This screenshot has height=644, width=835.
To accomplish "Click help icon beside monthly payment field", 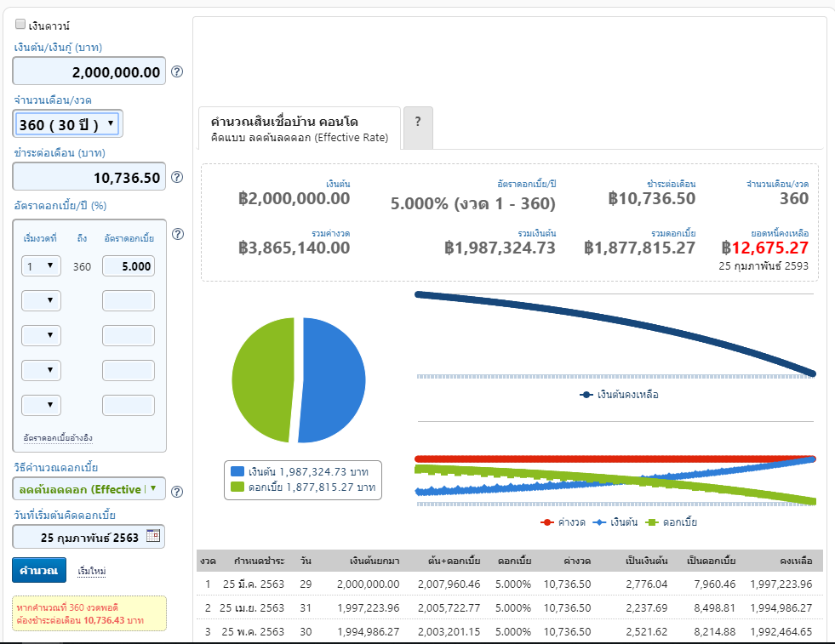I will (x=177, y=177).
